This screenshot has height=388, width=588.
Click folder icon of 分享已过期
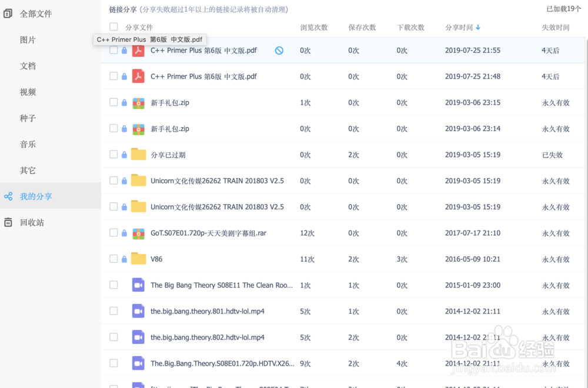(x=138, y=155)
